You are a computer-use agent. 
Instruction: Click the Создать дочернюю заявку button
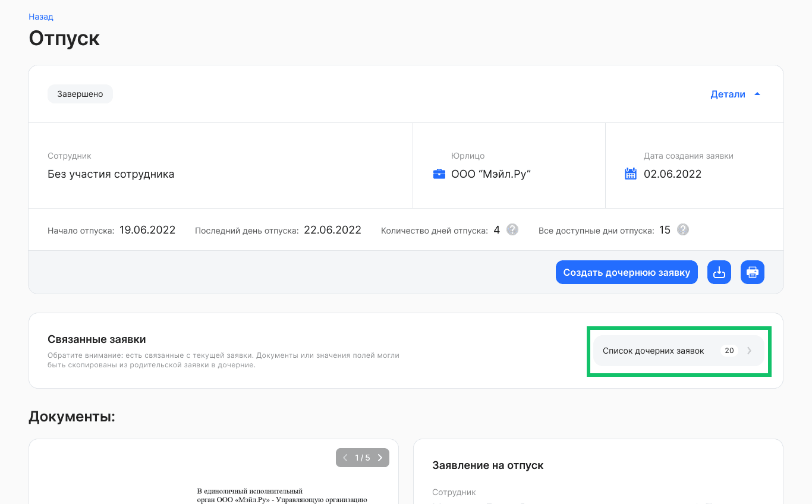(627, 272)
